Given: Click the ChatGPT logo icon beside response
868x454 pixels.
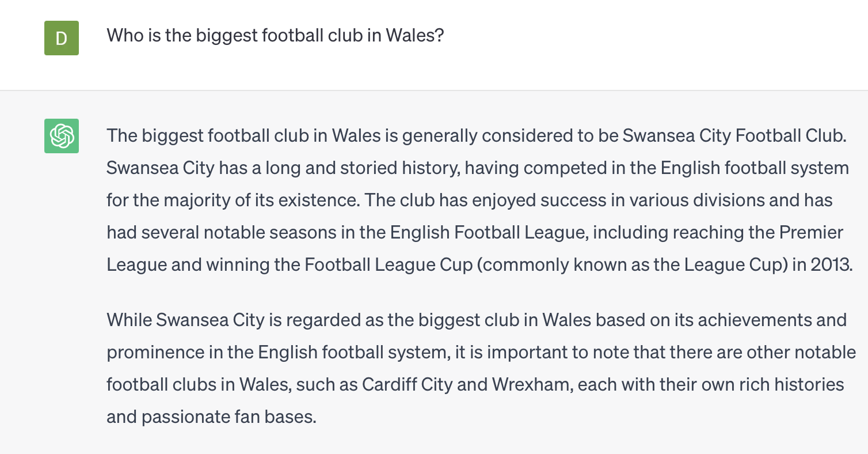Looking at the screenshot, I should click(x=62, y=136).
